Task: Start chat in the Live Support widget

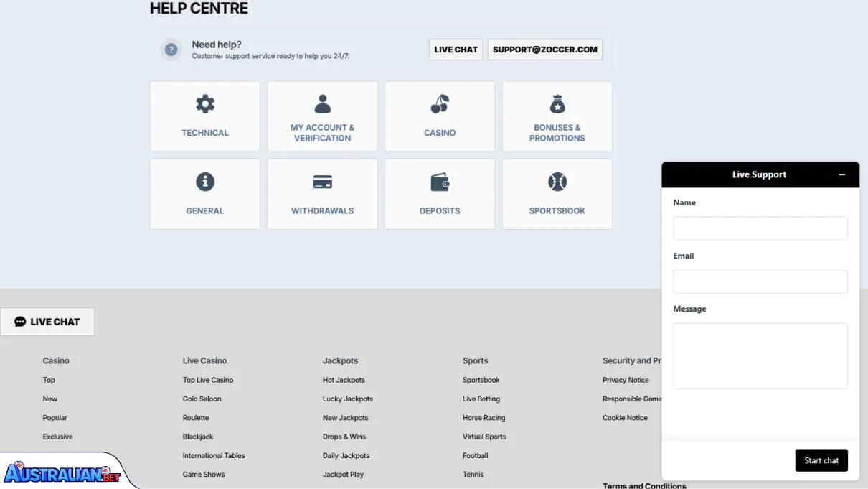Action: click(821, 460)
